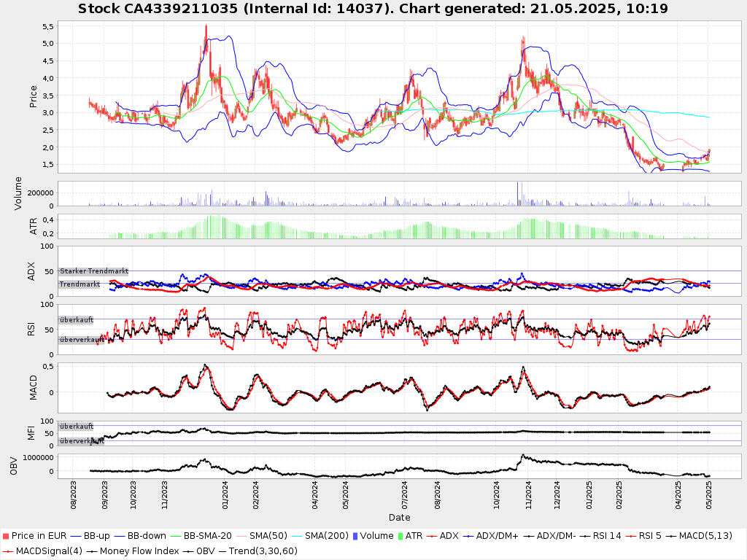Screen dimensions: 747x560
Task: Click the 10/2024 date tick label
Action: [496, 495]
